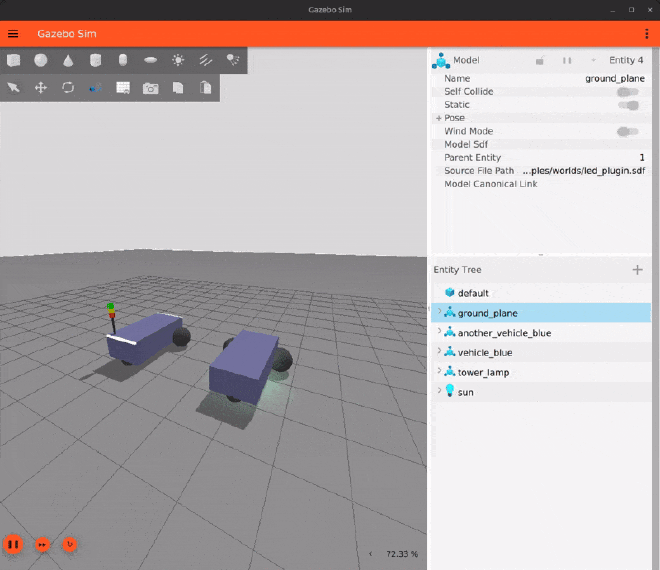Toggle the Wind Mode switch

[x=627, y=131]
